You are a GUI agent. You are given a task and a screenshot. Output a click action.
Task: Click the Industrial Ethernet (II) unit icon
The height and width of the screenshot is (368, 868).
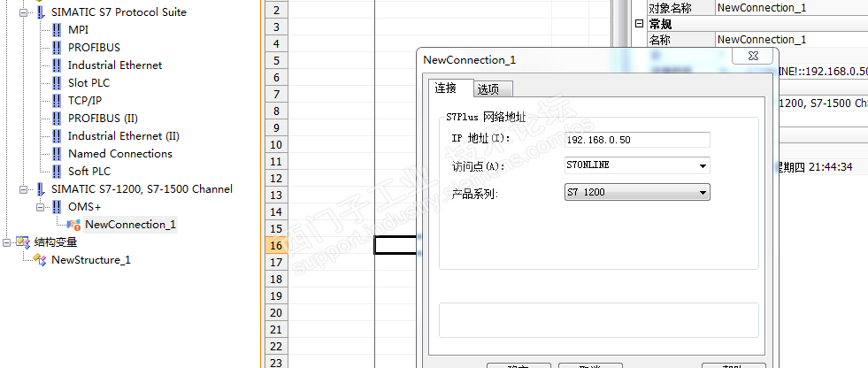click(x=57, y=136)
